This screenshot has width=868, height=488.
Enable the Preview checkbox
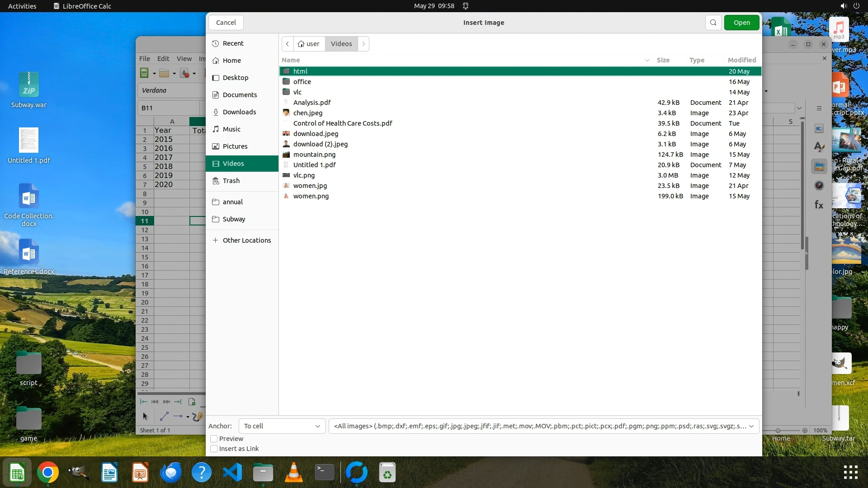(214, 439)
